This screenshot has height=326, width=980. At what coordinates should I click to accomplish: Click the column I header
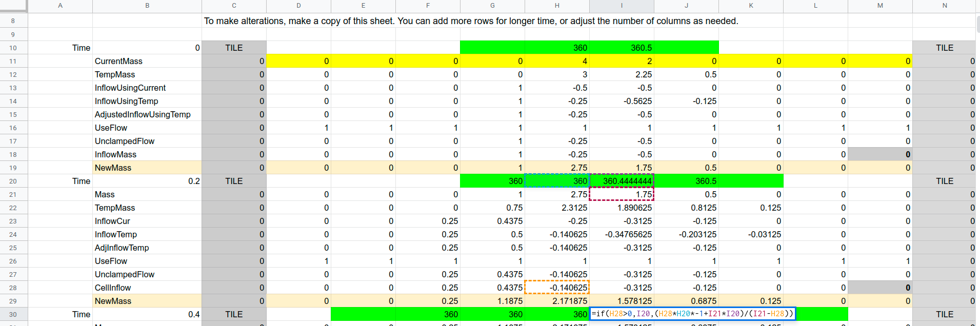[x=622, y=6]
